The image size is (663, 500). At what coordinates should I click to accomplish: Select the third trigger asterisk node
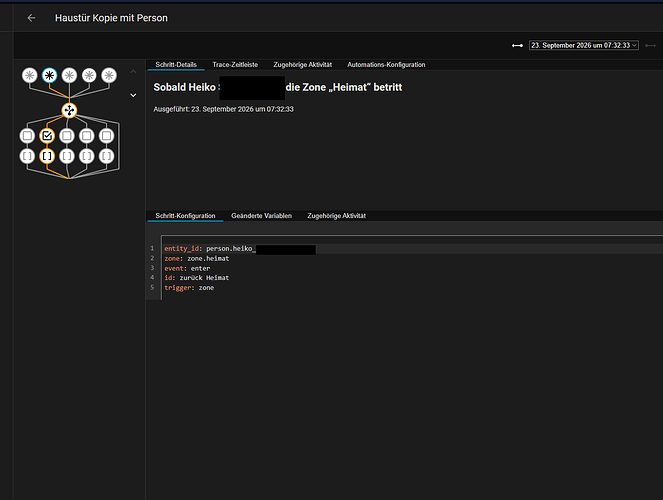point(69,76)
